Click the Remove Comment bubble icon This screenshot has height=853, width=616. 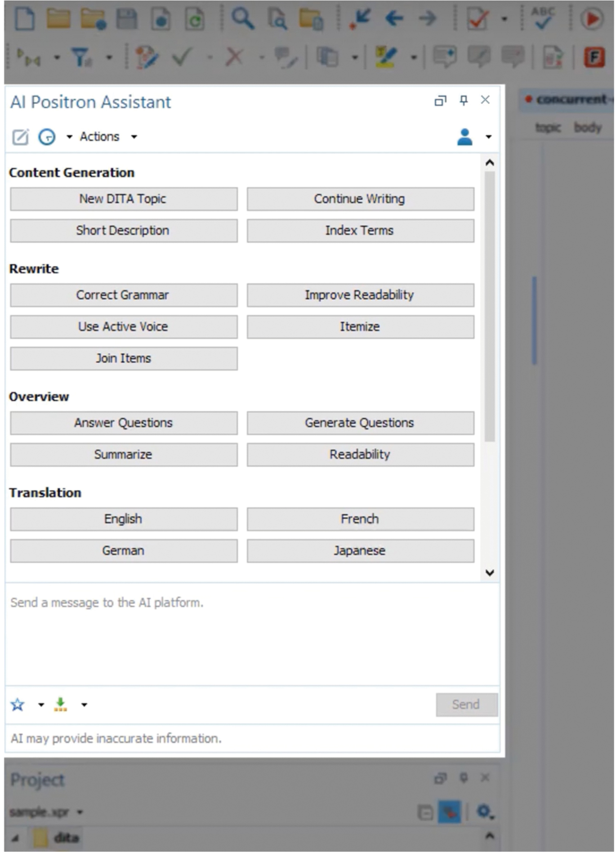(x=513, y=58)
